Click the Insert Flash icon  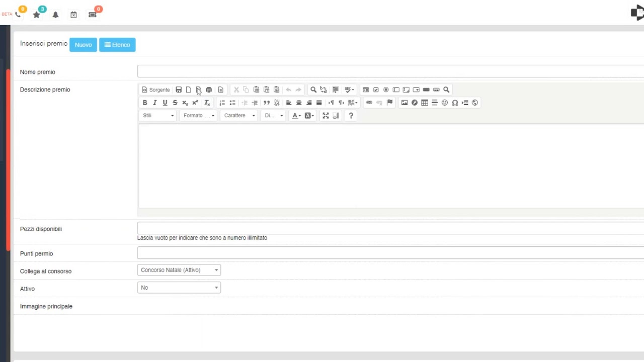coord(415,103)
